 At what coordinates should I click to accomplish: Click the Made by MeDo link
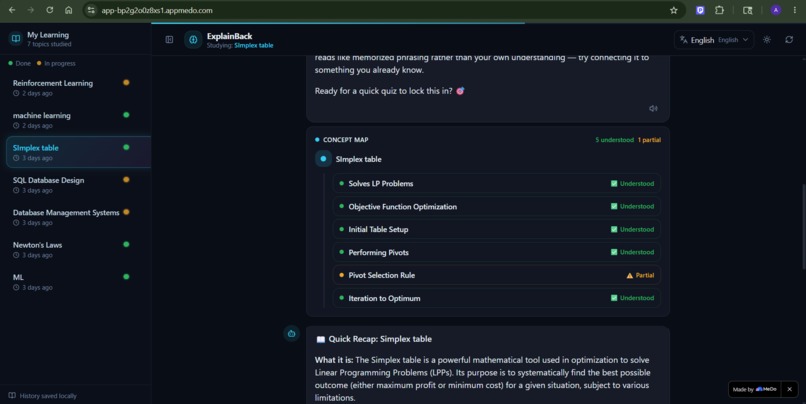pyautogui.click(x=755, y=389)
